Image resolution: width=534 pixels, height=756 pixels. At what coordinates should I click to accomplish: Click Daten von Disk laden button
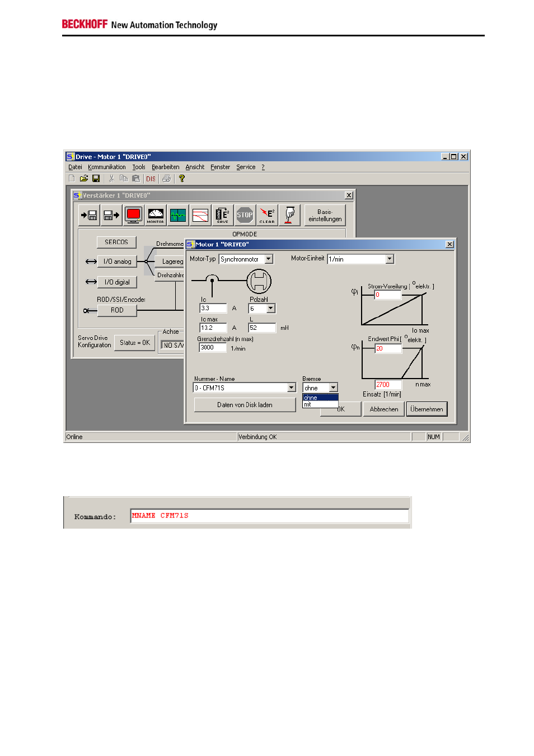[x=245, y=405]
